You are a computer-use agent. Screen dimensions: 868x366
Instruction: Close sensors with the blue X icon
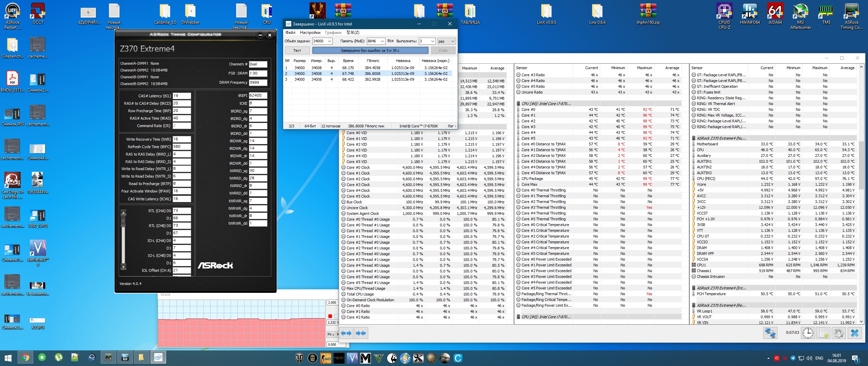(x=855, y=333)
